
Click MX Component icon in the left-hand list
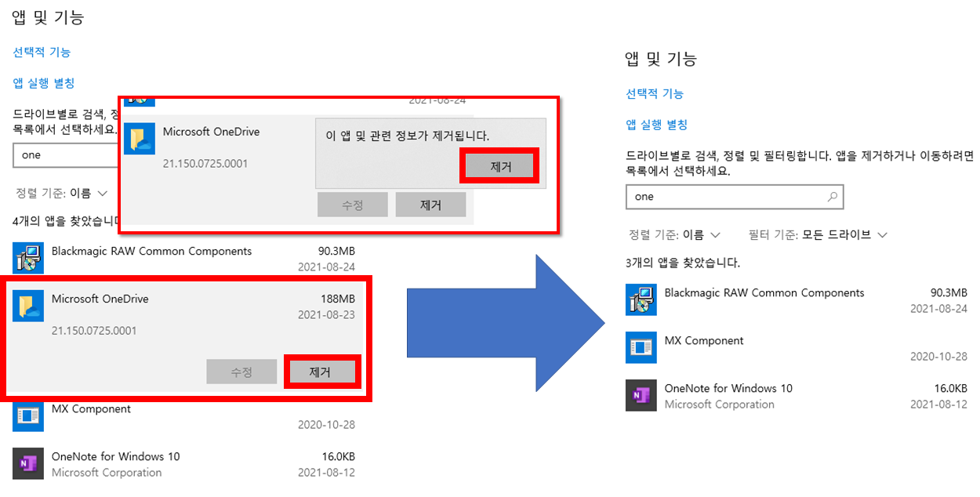pos(28,416)
